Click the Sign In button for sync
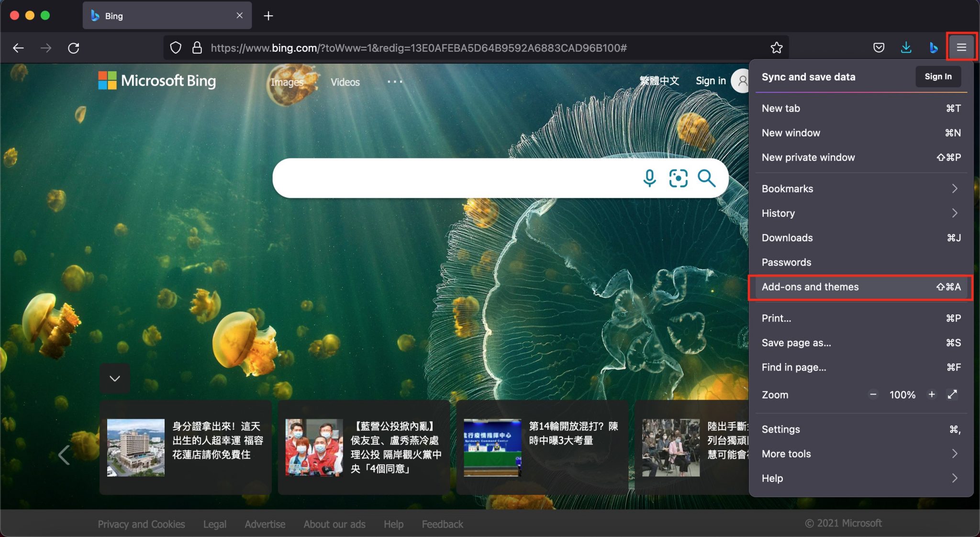 click(937, 77)
